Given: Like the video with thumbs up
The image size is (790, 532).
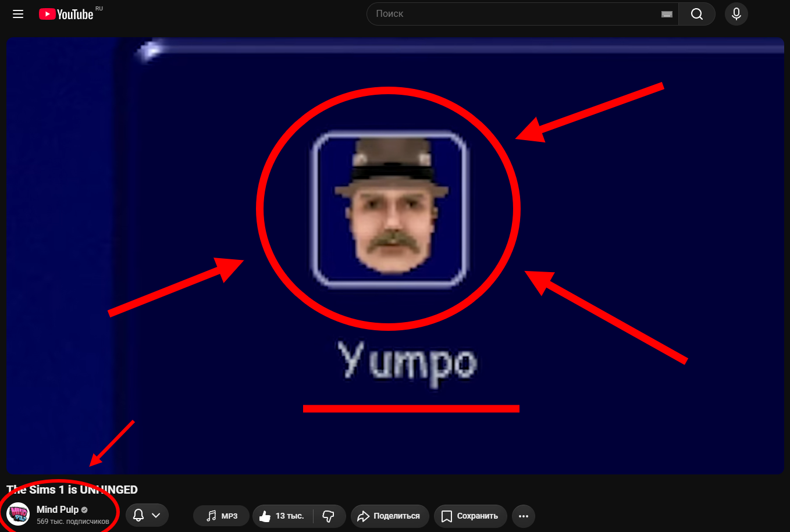Looking at the screenshot, I should coord(283,516).
